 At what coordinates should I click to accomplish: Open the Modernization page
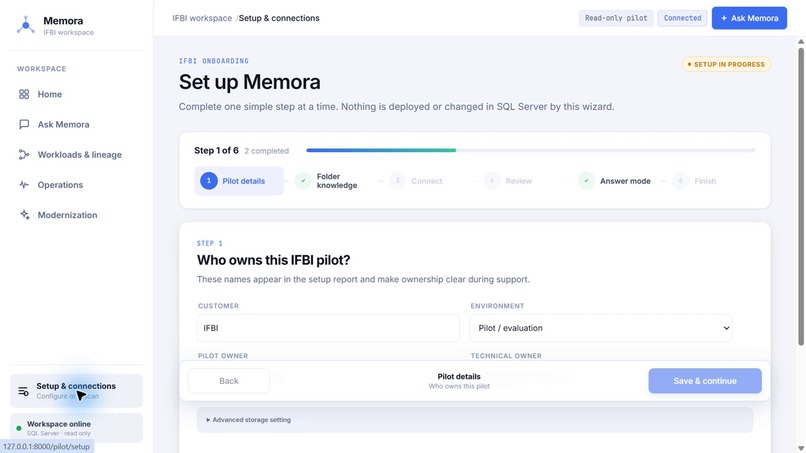pyautogui.click(x=77, y=215)
